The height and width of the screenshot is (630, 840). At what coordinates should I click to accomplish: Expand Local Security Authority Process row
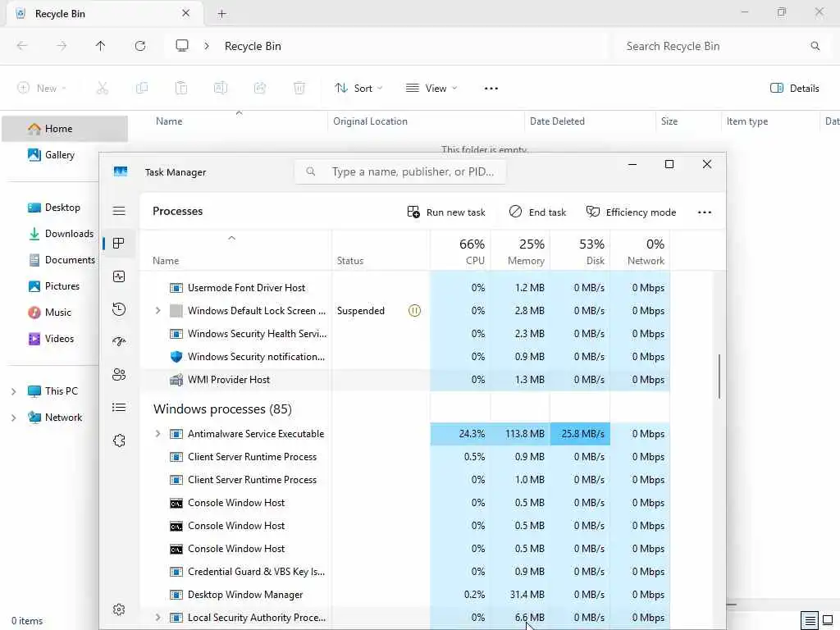(158, 618)
